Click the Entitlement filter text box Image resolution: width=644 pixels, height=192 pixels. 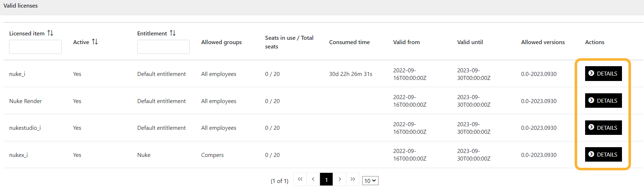tap(163, 47)
